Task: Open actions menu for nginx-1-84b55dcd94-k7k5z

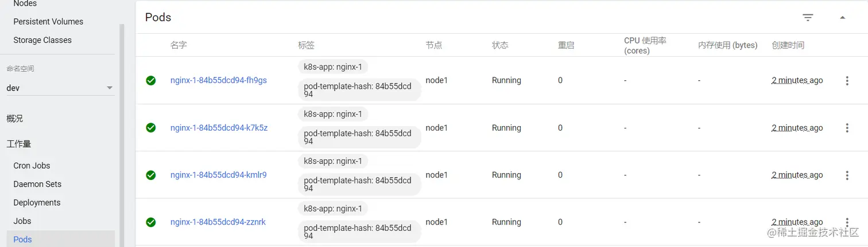Action: click(x=847, y=128)
